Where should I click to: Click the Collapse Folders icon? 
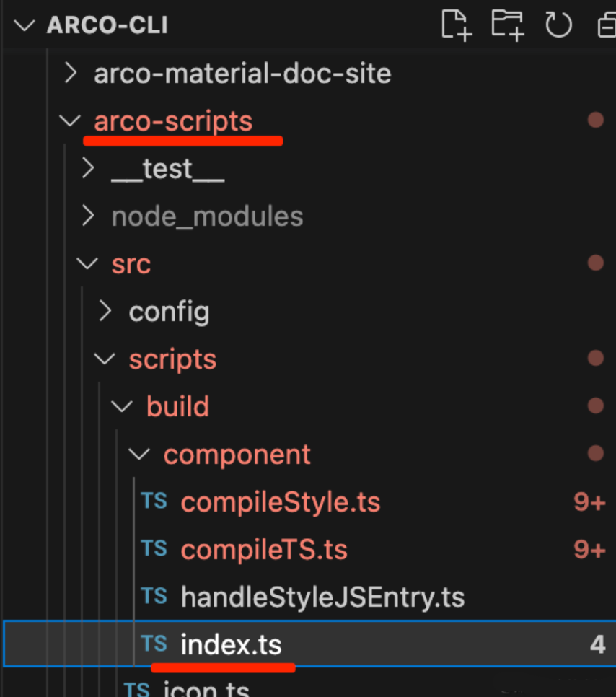coord(607,25)
